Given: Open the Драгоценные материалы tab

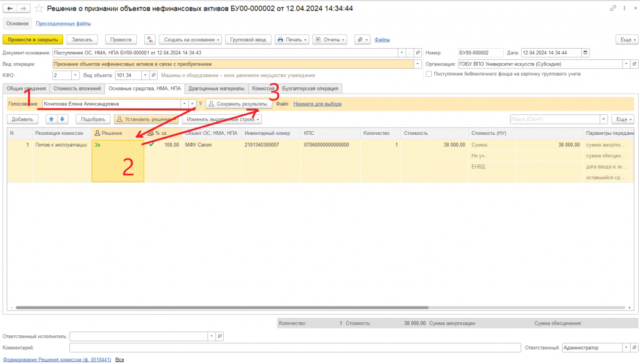Looking at the screenshot, I should (x=216, y=89).
